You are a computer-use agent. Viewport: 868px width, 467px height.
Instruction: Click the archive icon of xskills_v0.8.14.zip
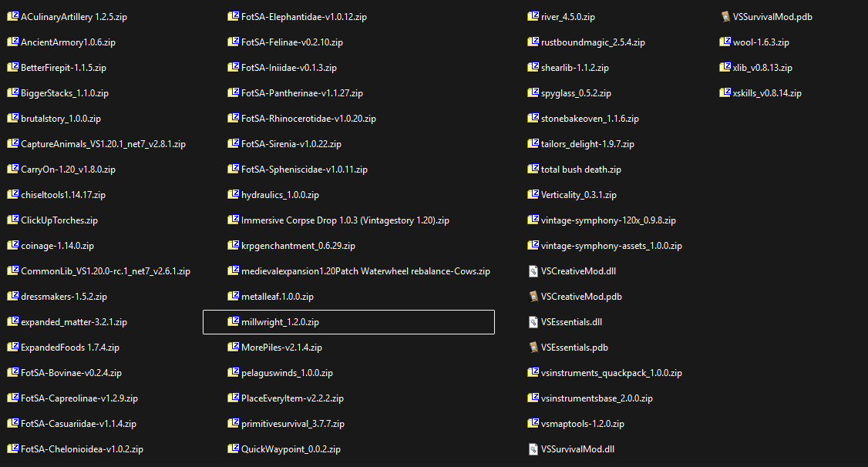point(725,93)
